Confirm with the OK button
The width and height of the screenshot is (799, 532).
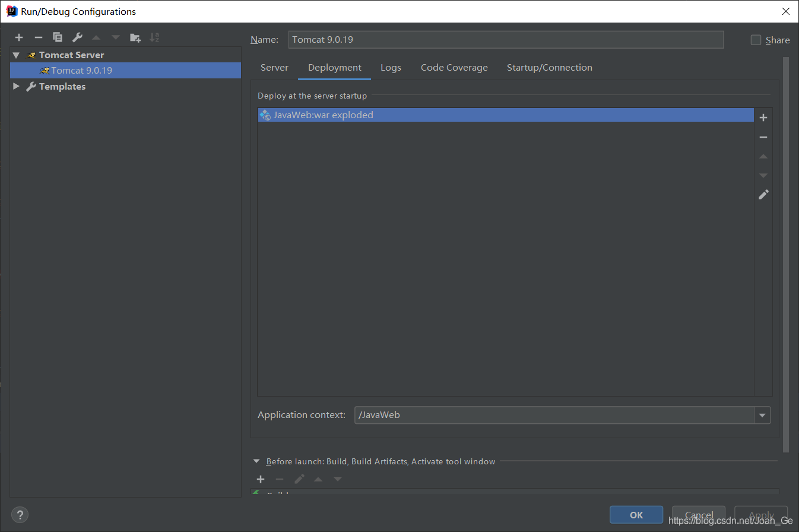[636, 515]
